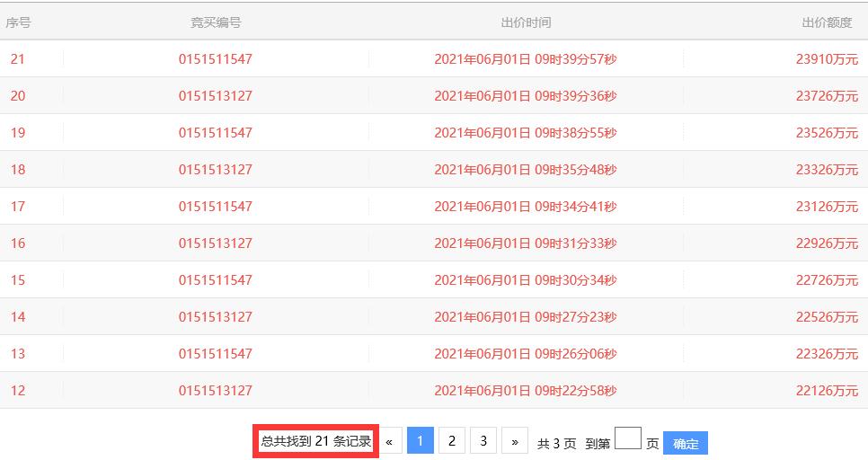The height and width of the screenshot is (460, 868).
Task: Click the 序号 column header
Action: pyautogui.click(x=18, y=22)
